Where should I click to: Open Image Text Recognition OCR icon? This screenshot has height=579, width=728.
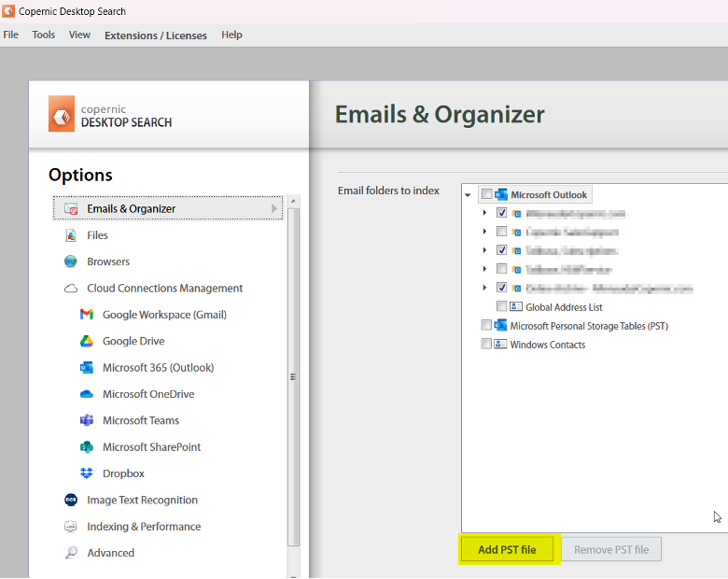tap(71, 500)
